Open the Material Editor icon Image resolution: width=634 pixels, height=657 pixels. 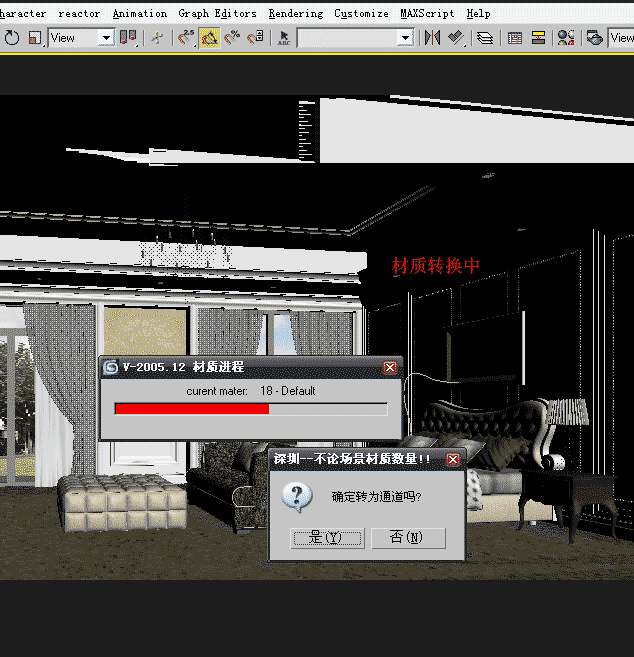click(566, 38)
